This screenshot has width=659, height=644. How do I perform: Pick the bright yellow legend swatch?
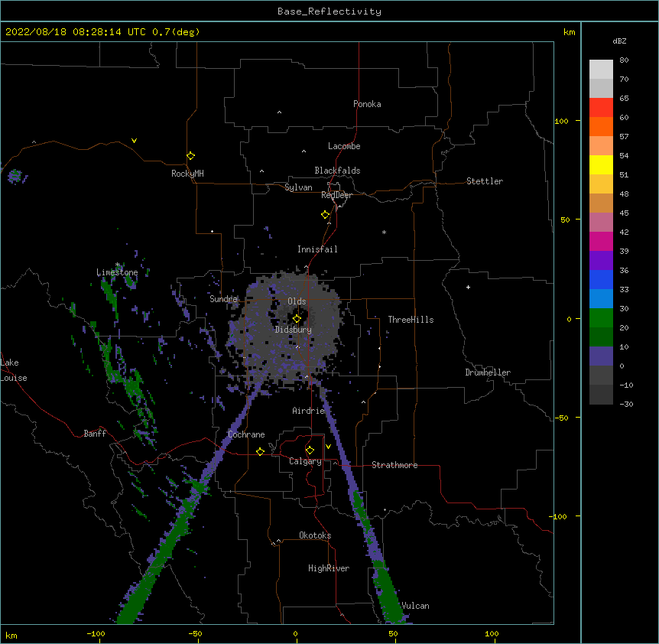tap(601, 164)
